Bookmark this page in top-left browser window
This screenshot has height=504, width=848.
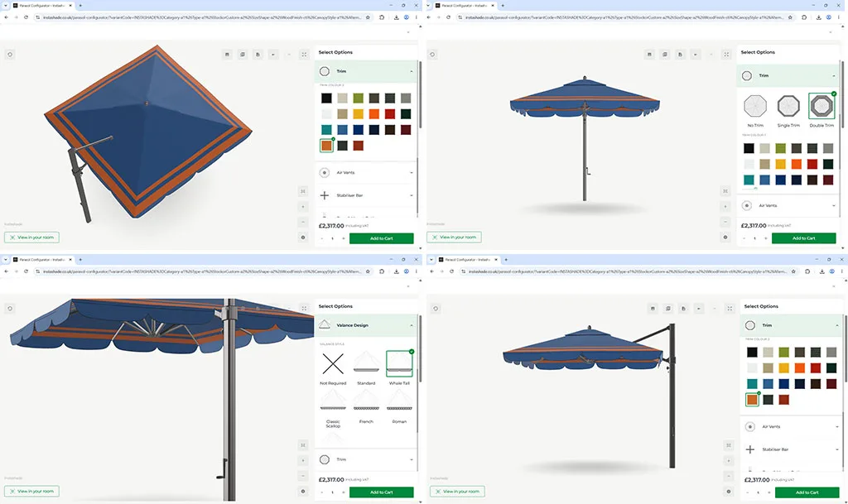[368, 17]
